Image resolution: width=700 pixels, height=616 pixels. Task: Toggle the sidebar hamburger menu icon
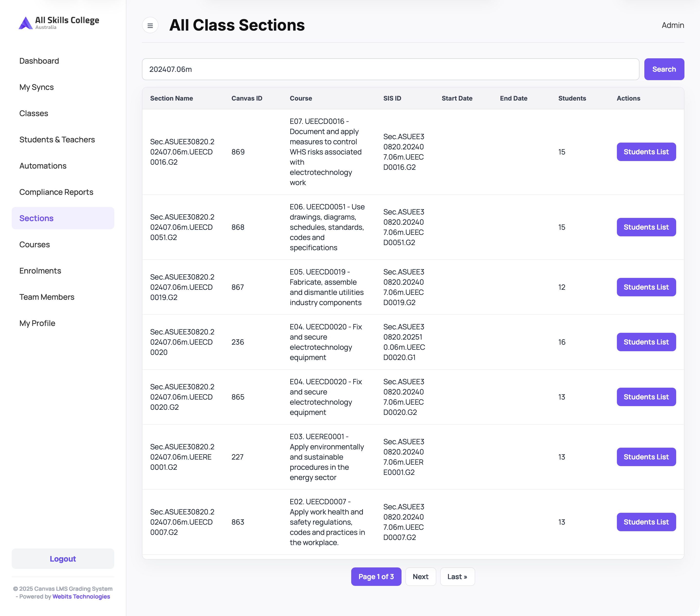tap(150, 25)
